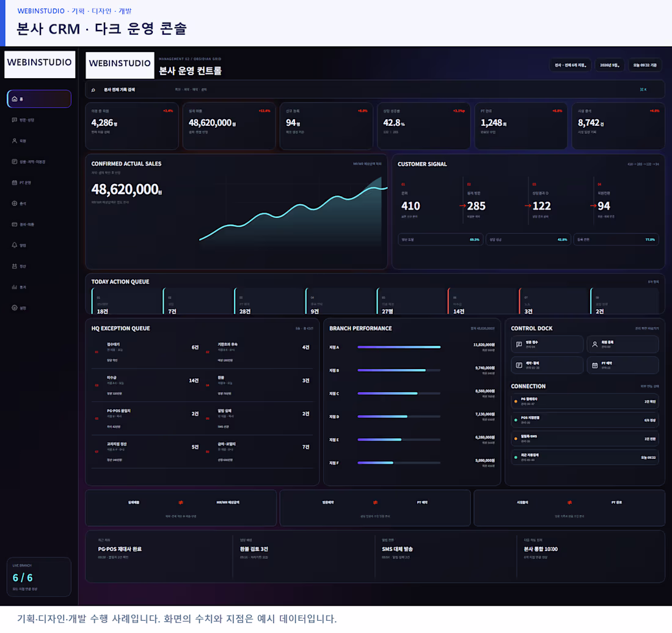Viewport: 672px width, 633px height.
Task: Click the WEBINSTUDIO logo in the header
Action: pos(120,65)
